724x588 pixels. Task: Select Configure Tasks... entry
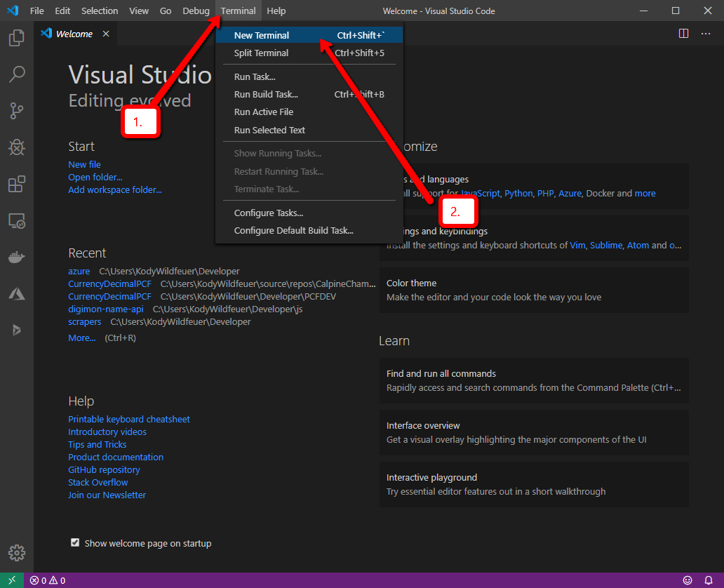(309, 213)
